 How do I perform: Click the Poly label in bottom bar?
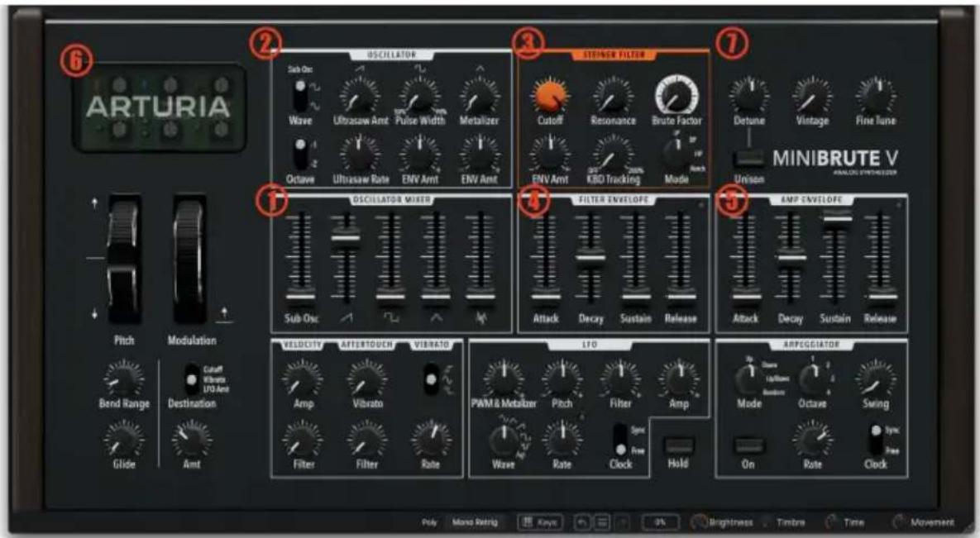429,522
